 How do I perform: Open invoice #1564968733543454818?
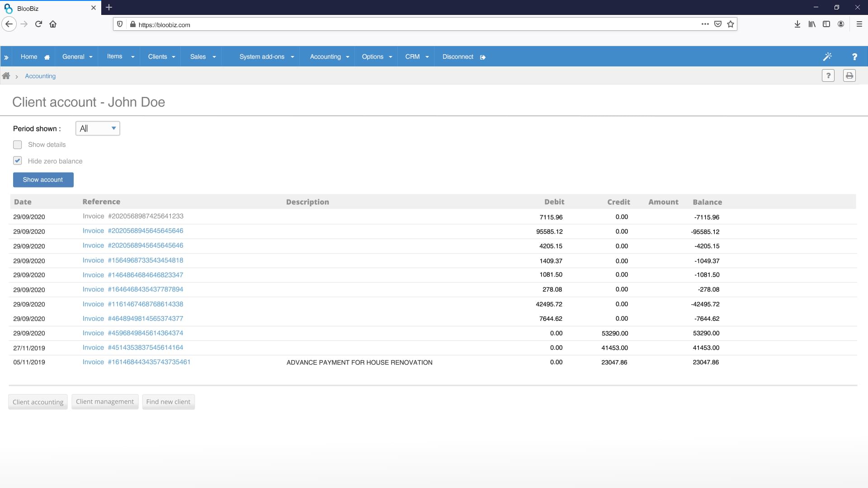pos(133,260)
